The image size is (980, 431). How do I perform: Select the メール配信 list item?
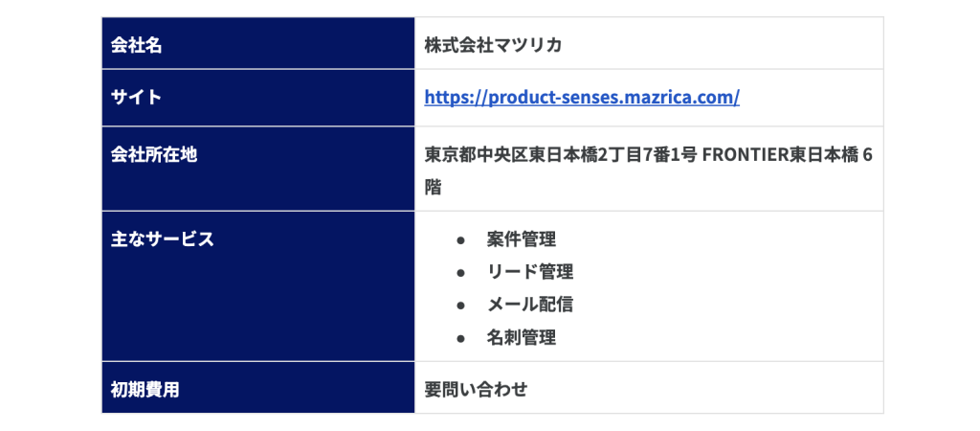point(530,306)
